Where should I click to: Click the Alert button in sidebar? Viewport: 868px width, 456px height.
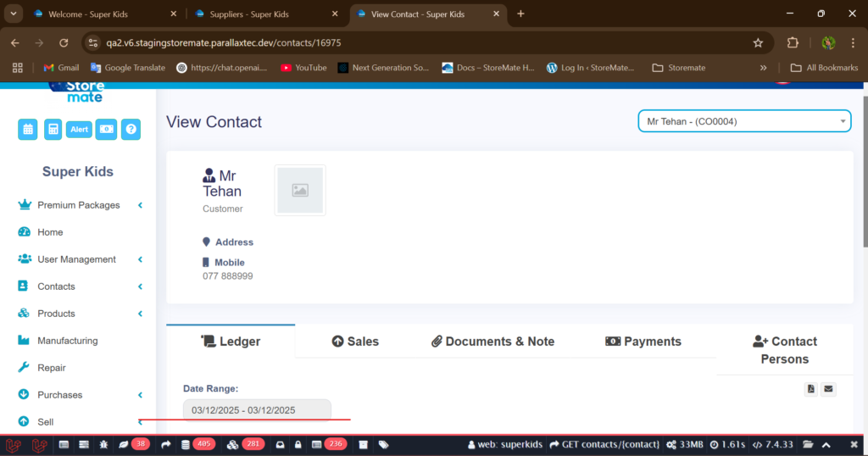pyautogui.click(x=79, y=130)
